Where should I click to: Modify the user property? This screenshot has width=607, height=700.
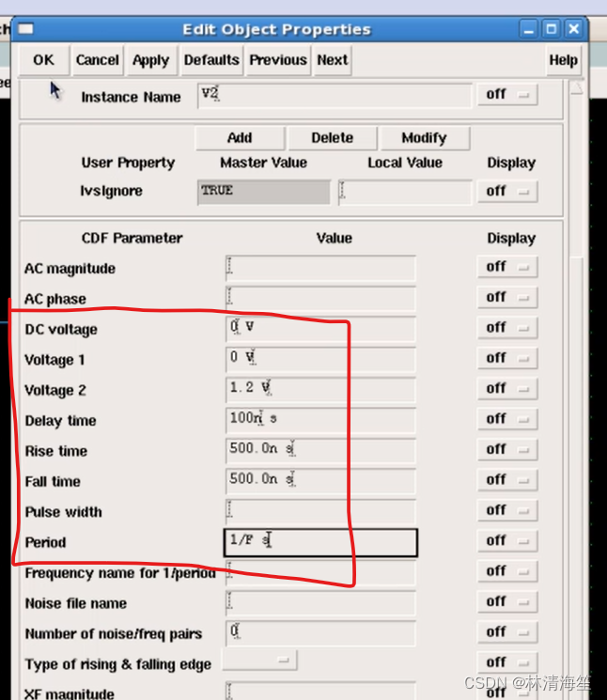pyautogui.click(x=425, y=138)
